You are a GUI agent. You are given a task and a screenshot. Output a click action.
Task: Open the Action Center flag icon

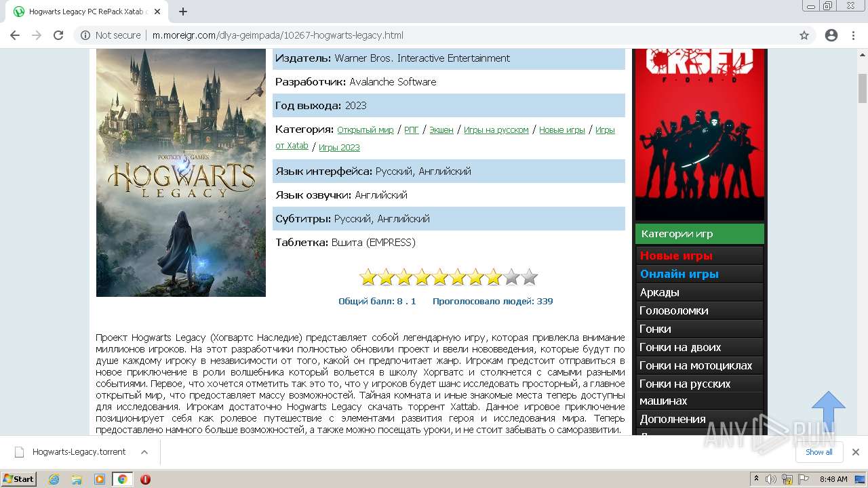pyautogui.click(x=804, y=479)
